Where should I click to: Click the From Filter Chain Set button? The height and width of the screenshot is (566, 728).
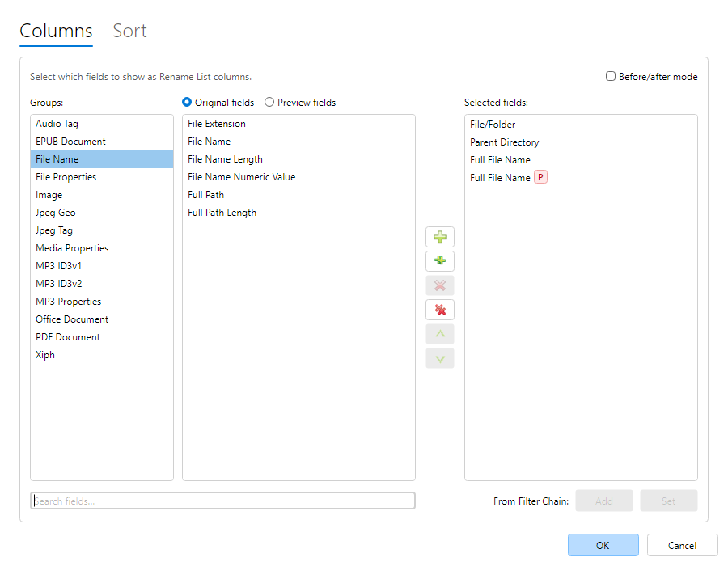tap(669, 501)
